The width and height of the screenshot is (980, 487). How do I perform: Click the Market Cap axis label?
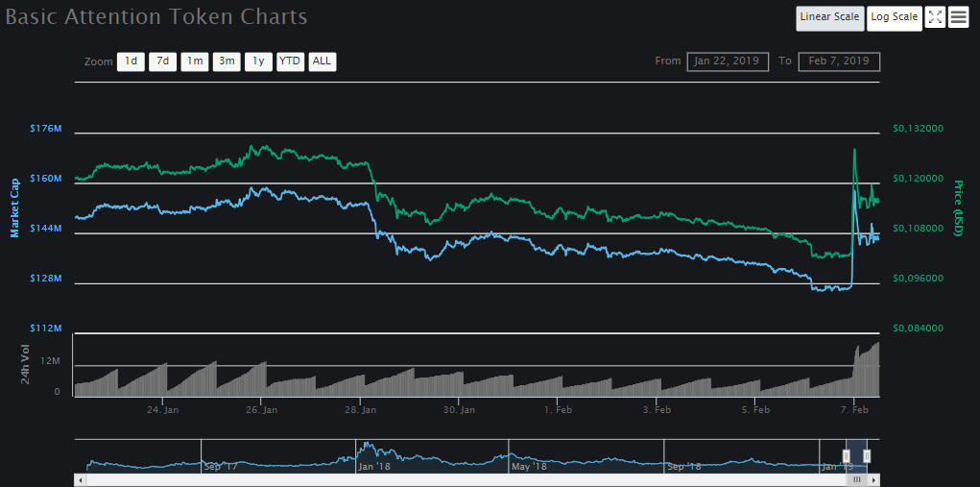click(14, 207)
